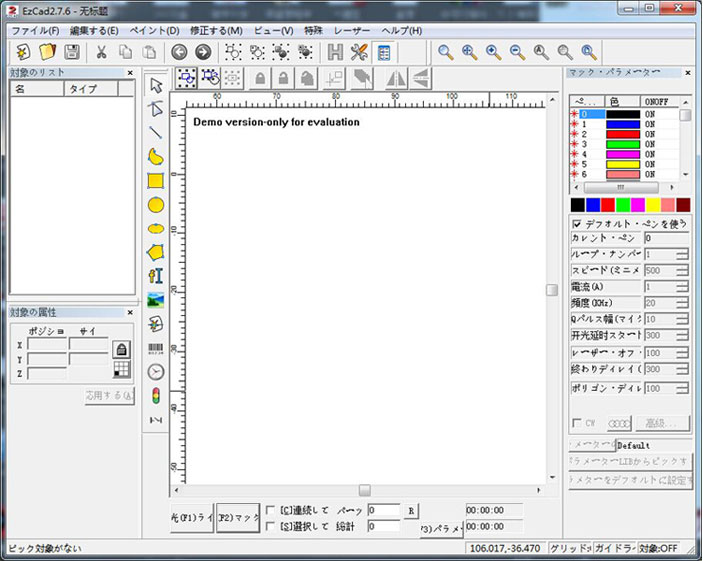Screen dimensions: 703x561
Task: Open the 修正する(M) menu
Action: point(217,30)
